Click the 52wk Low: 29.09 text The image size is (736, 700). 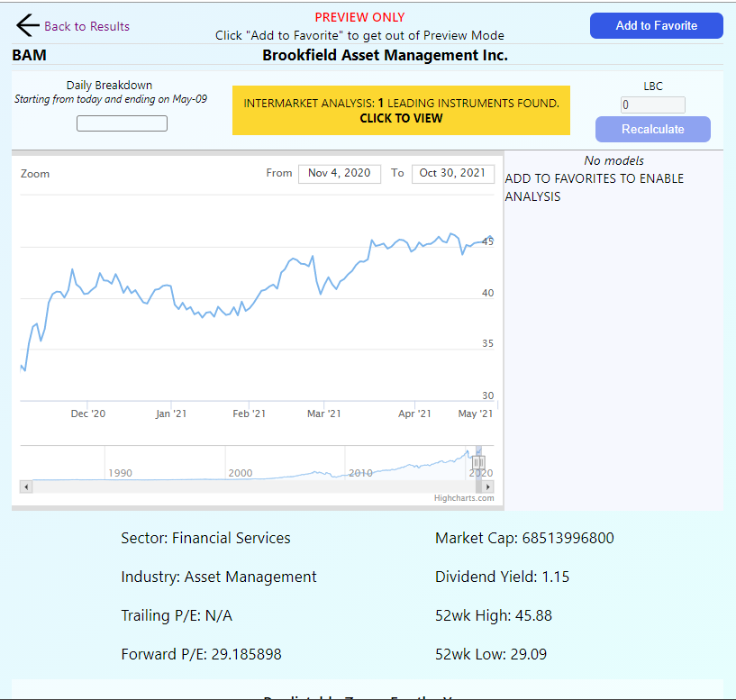click(490, 654)
